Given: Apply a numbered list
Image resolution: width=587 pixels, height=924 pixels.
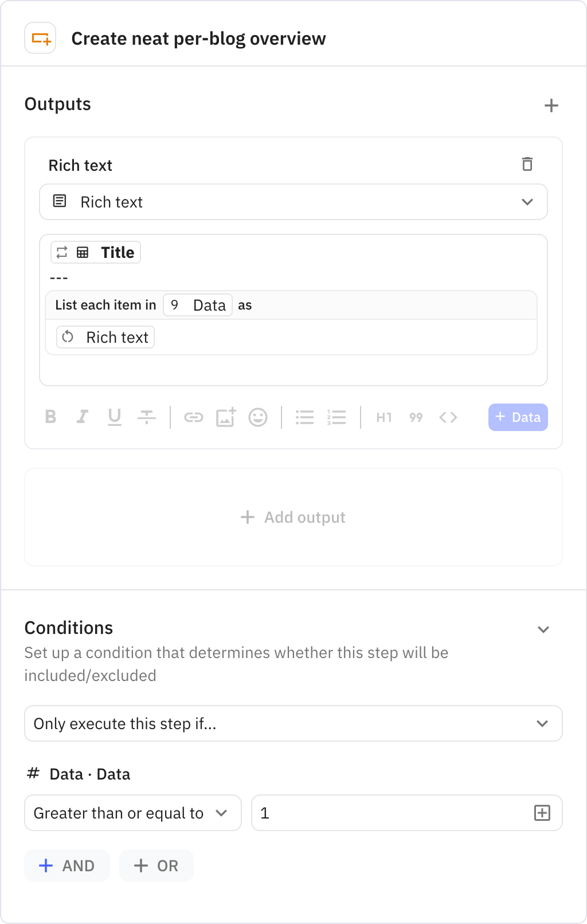Looking at the screenshot, I should (x=337, y=417).
